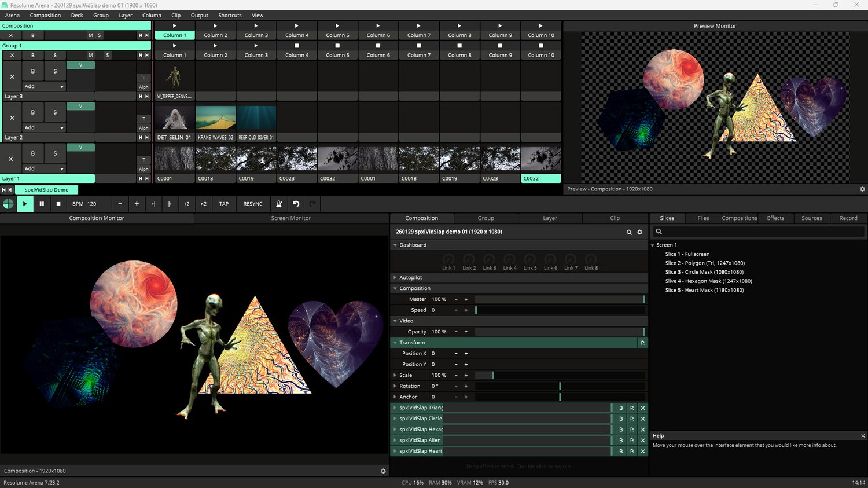Bypass the spxlVidSlap Circle effect
The width and height of the screenshot is (868, 488).
621,419
